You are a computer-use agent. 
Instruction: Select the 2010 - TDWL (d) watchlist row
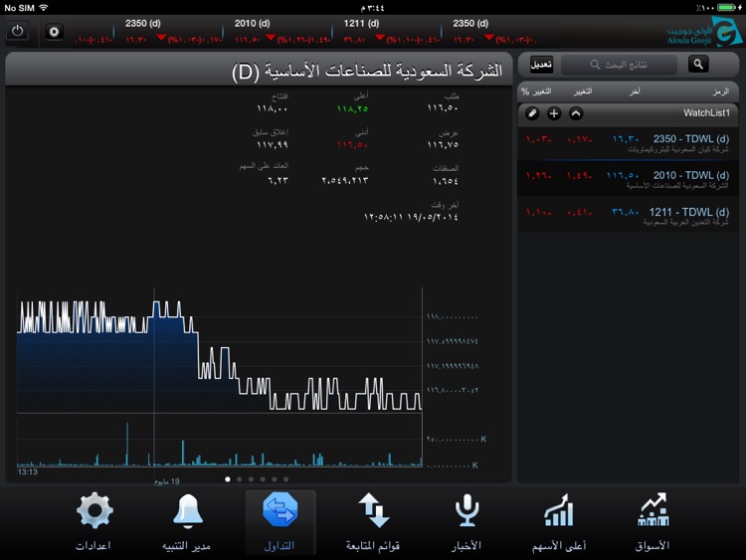click(628, 179)
